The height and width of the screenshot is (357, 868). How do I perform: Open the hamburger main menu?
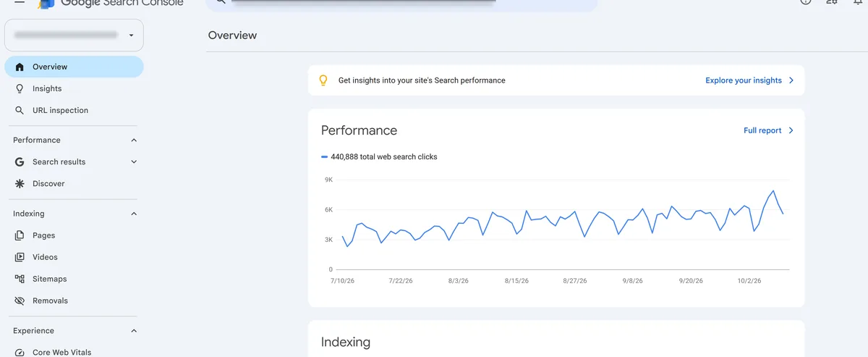click(x=20, y=2)
